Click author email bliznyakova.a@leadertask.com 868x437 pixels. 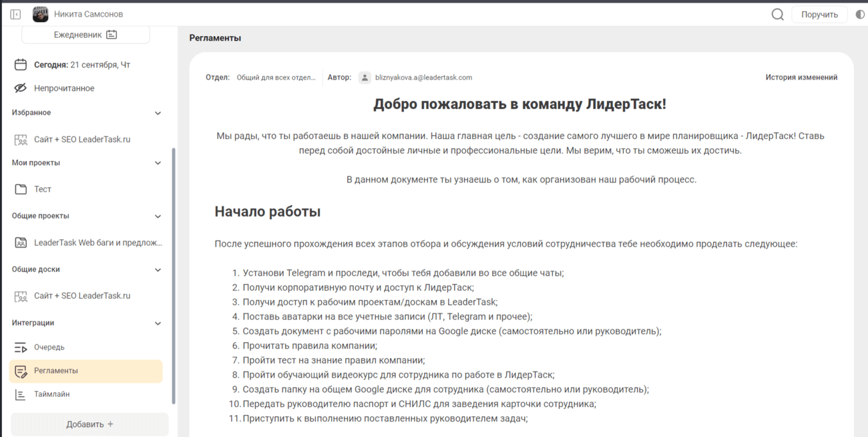[x=424, y=78]
